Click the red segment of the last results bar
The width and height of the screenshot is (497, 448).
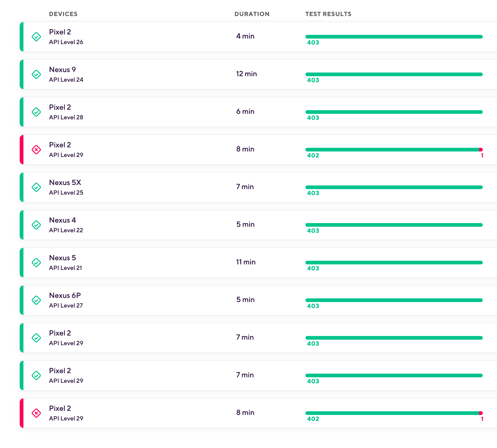point(481,413)
